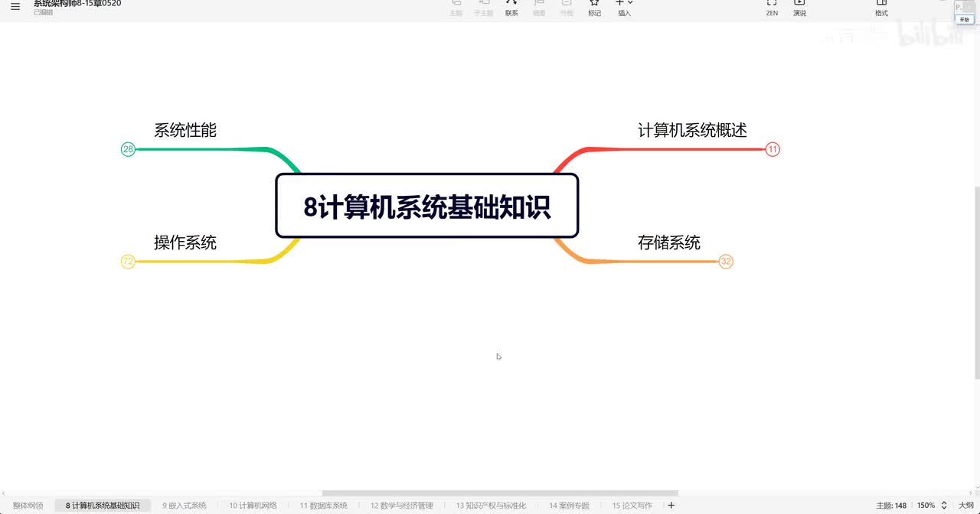Add a new sheet with plus button

click(x=671, y=506)
